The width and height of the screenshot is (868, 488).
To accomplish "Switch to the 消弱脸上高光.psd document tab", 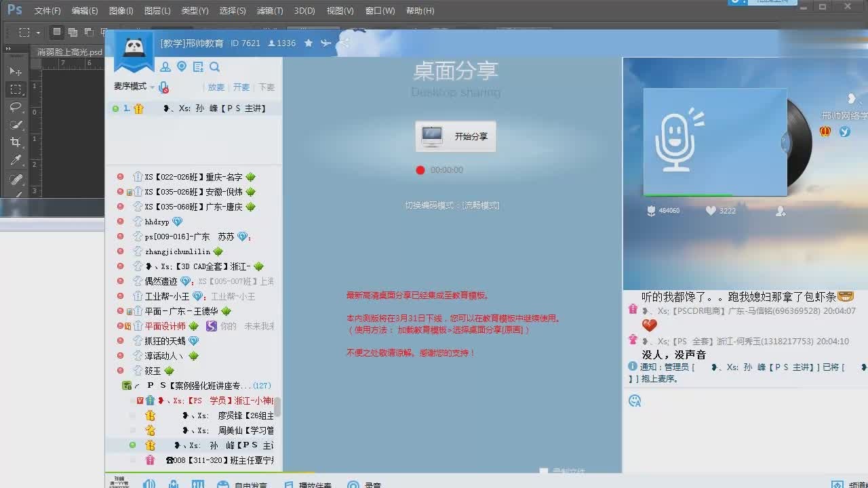I will coord(70,52).
